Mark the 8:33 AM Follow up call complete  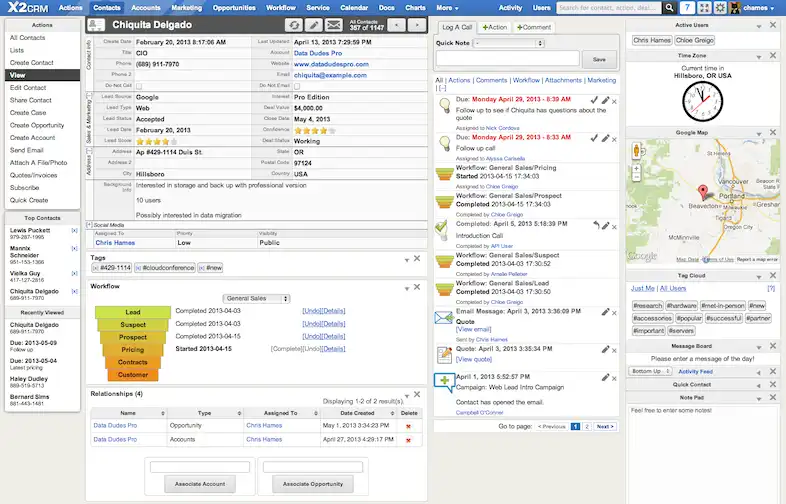click(x=594, y=138)
